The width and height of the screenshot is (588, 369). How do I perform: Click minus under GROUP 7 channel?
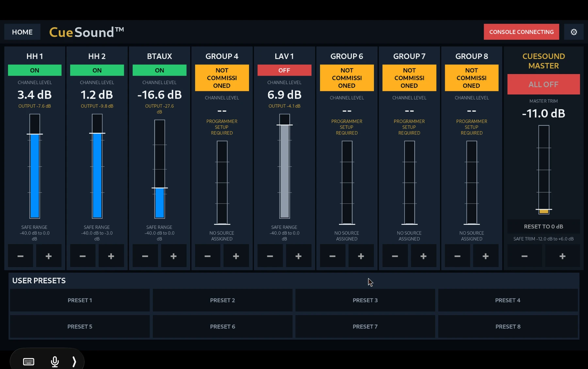click(x=395, y=256)
